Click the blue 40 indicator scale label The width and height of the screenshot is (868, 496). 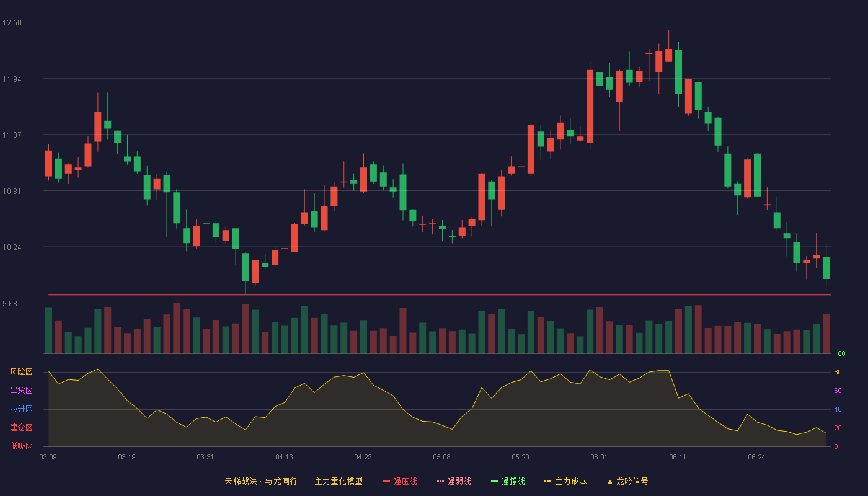838,409
